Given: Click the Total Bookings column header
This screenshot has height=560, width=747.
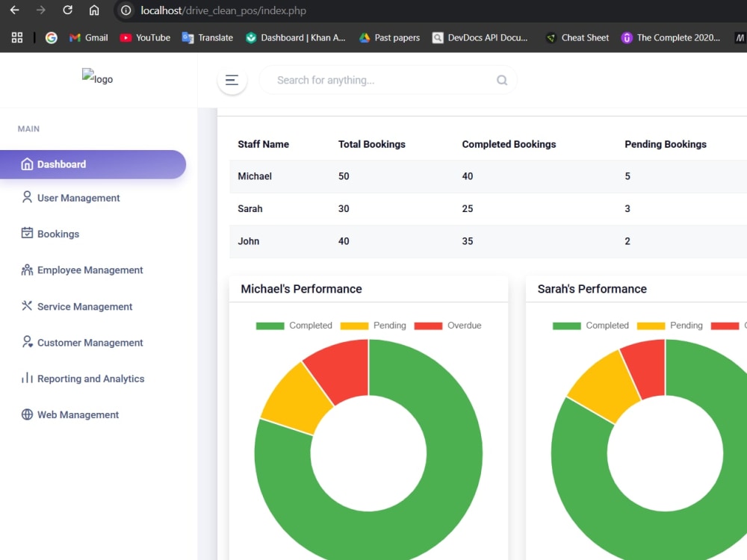Looking at the screenshot, I should (x=371, y=144).
